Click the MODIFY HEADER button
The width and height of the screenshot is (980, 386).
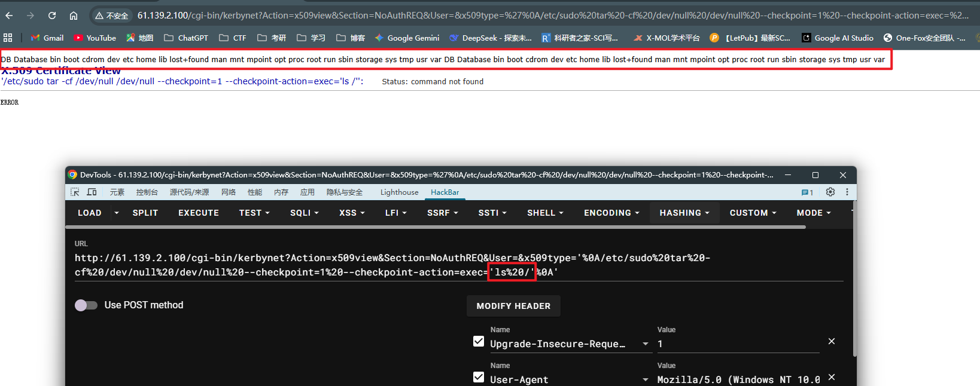pos(513,306)
